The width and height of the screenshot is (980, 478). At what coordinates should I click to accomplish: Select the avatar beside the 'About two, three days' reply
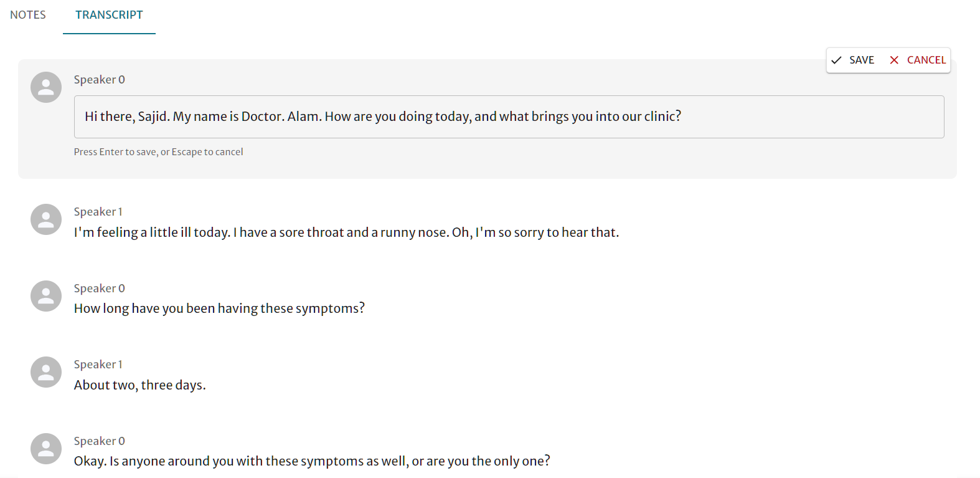click(46, 372)
